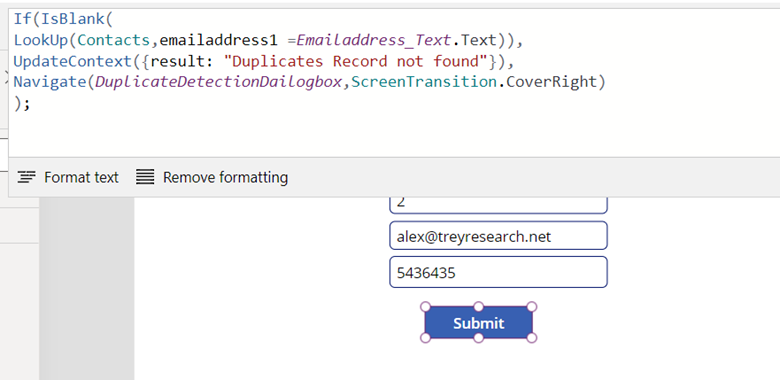This screenshot has height=380, width=780.
Task: Select the top-right resize handle of Submit
Action: (531, 306)
